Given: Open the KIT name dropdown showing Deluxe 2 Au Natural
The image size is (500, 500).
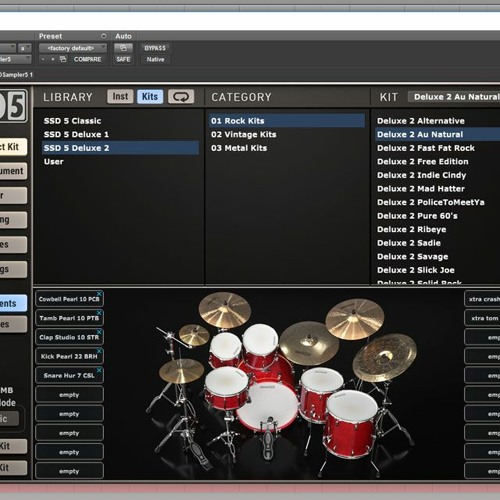Looking at the screenshot, I should (454, 97).
